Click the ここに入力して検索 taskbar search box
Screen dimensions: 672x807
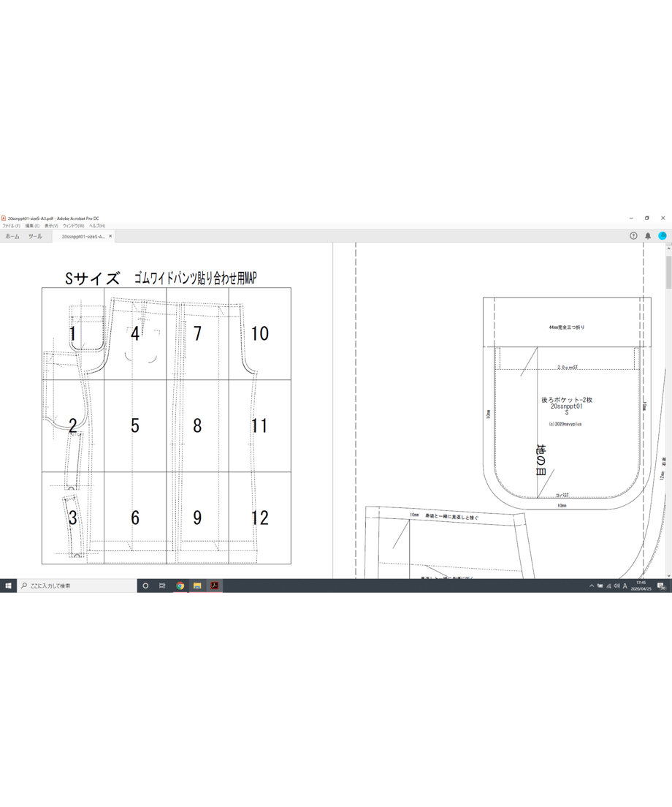pos(77,586)
